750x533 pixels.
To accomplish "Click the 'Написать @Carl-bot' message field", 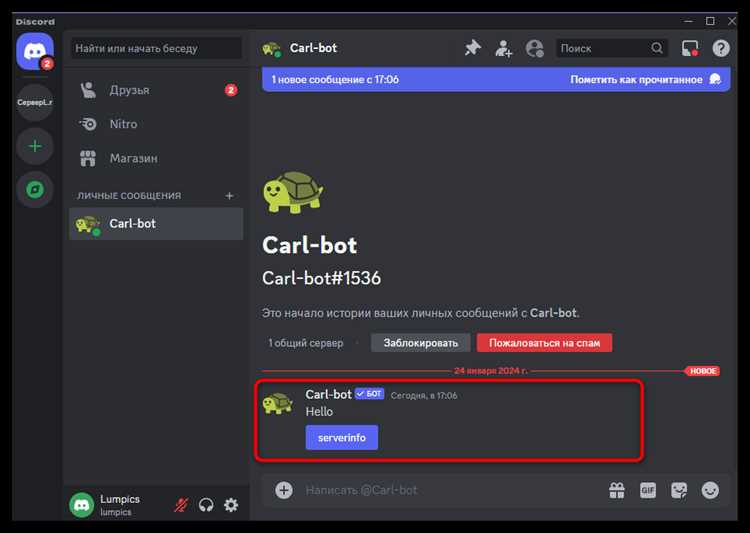I will click(x=450, y=490).
